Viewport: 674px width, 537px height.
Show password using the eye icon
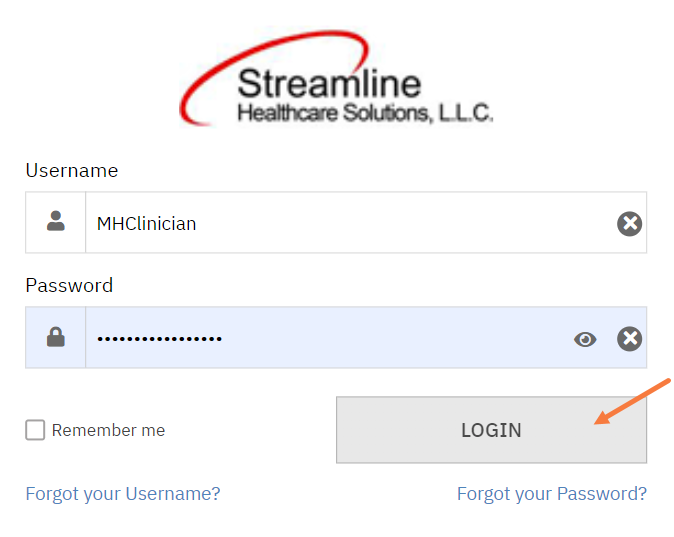(x=585, y=340)
